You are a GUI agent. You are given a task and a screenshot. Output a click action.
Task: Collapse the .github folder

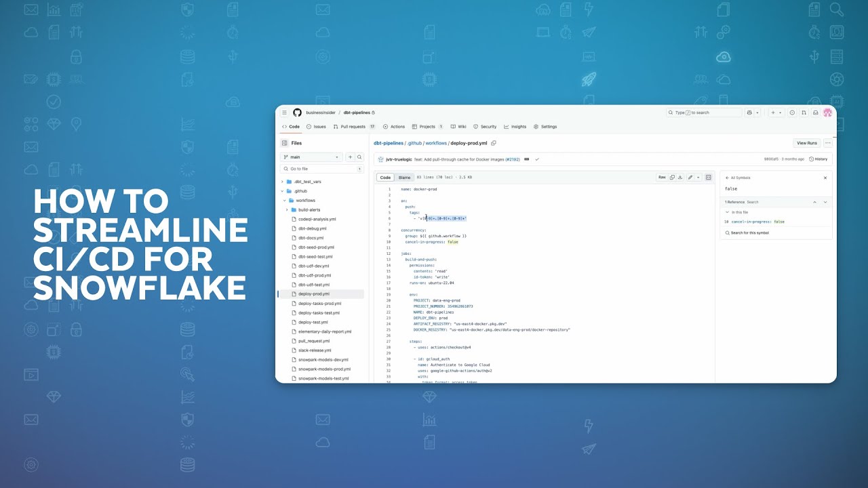(x=282, y=191)
